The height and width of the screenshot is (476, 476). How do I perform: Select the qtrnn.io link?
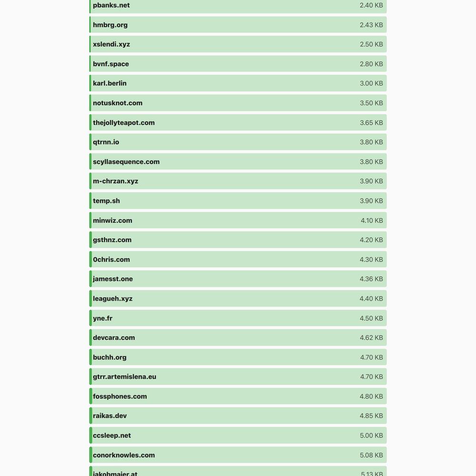106,142
